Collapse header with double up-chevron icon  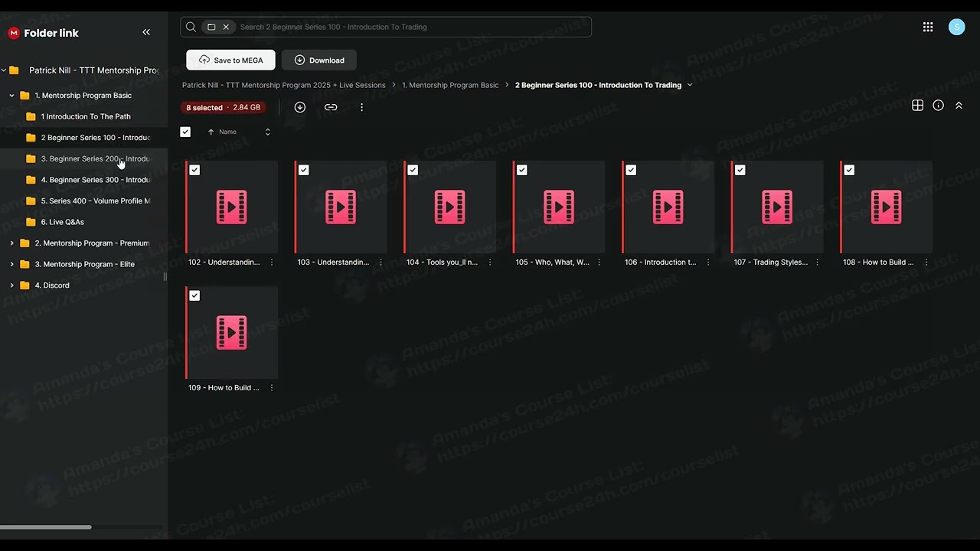click(x=959, y=106)
